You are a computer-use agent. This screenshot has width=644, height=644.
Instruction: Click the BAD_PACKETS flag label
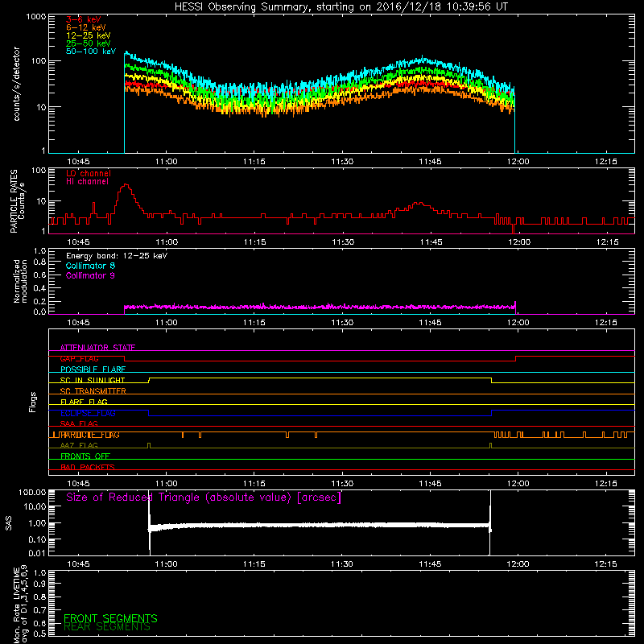coord(88,467)
